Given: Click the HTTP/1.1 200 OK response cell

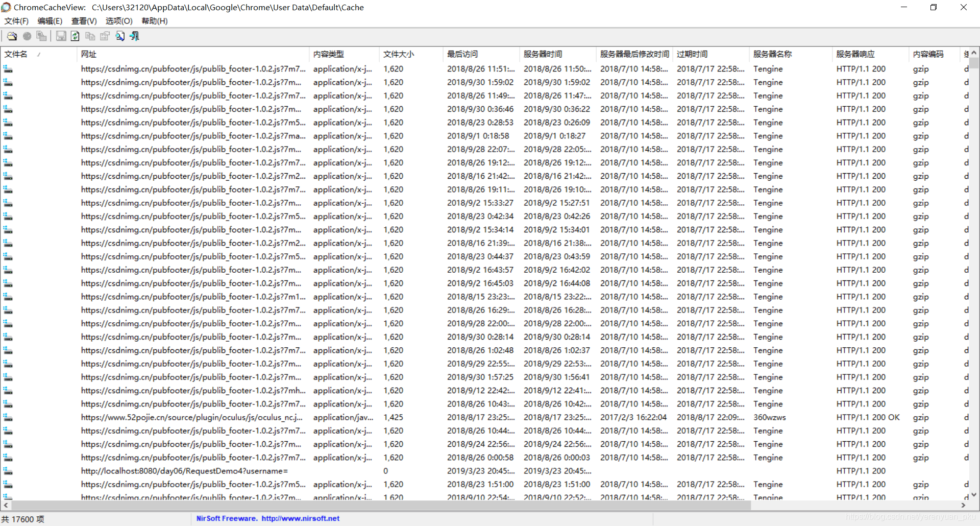Looking at the screenshot, I should point(868,417).
